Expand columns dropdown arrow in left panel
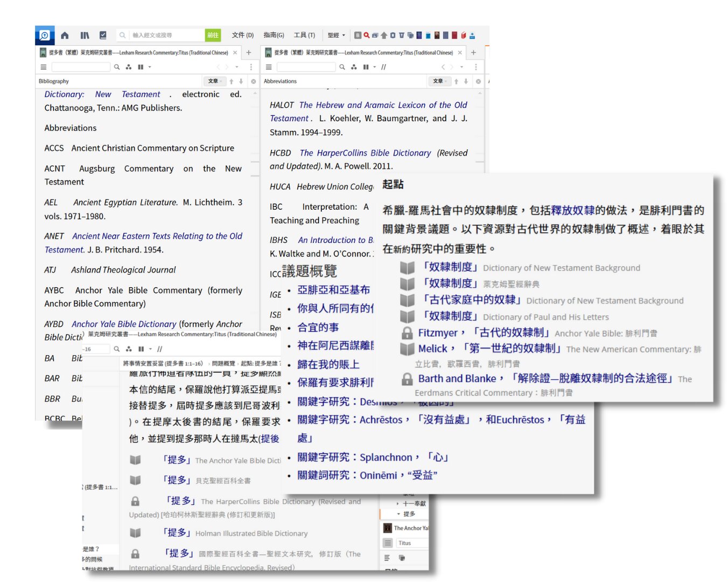 (150, 67)
